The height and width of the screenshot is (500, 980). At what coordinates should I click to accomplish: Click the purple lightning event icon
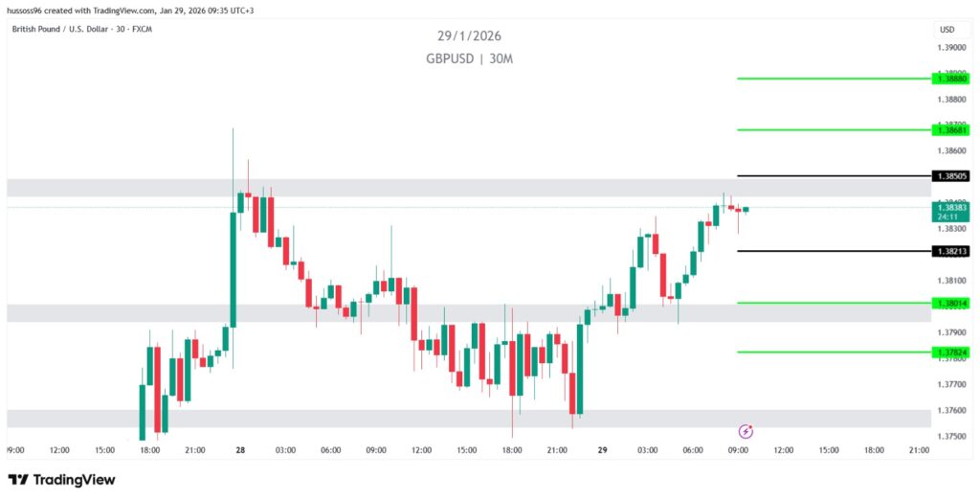[x=746, y=431]
